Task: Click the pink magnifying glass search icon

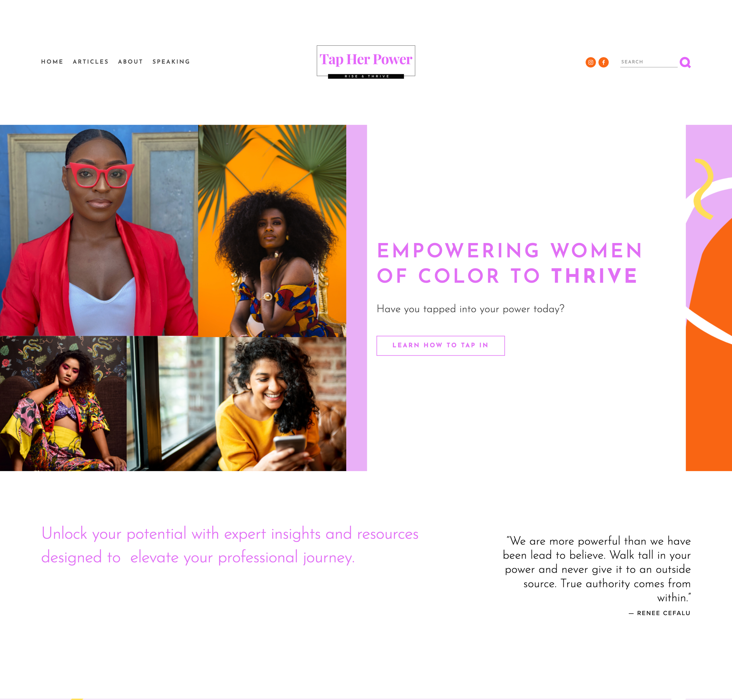Action: coord(685,62)
